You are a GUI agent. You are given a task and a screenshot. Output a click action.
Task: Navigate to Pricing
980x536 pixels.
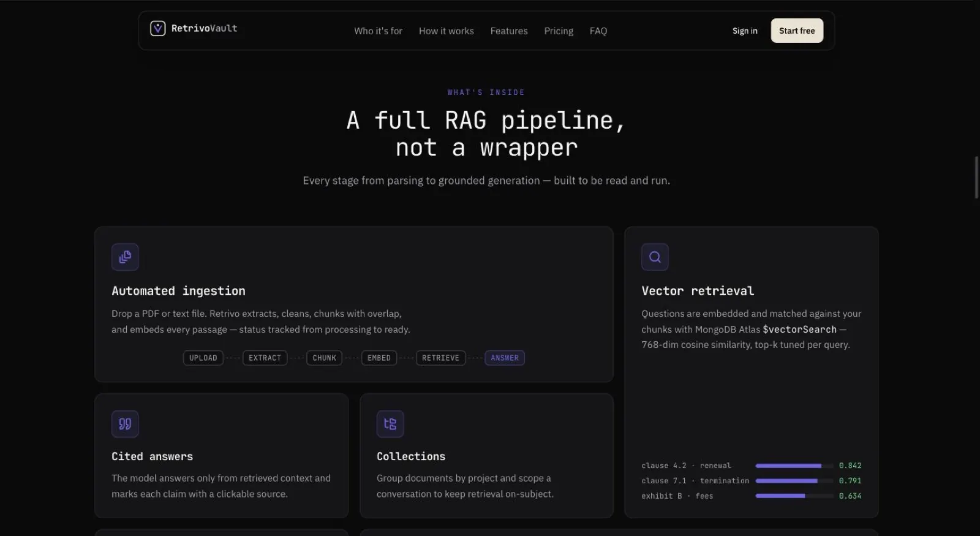(x=559, y=31)
